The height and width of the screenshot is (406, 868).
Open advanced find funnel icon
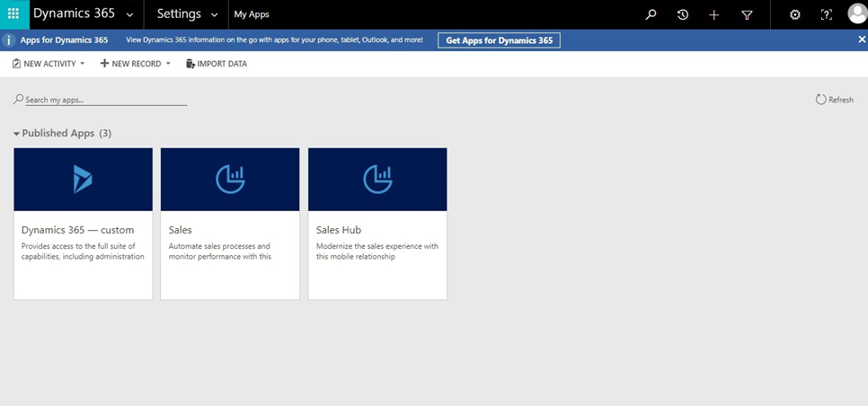tap(747, 14)
